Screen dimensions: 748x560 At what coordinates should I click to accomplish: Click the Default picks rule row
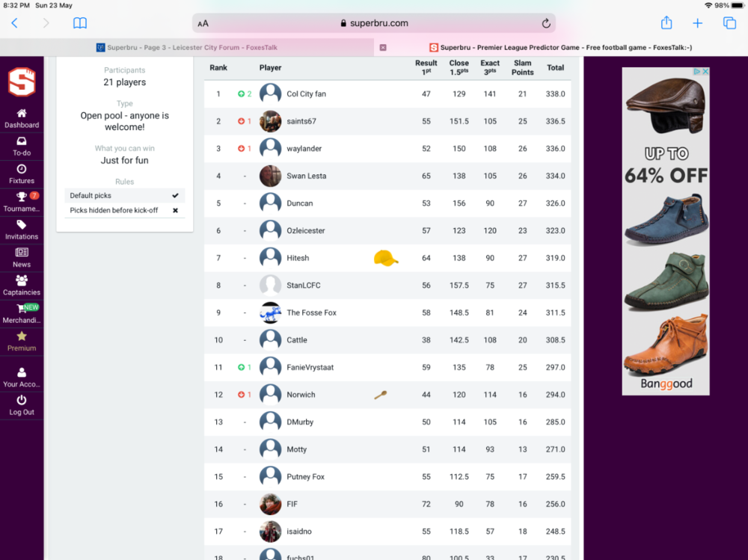point(124,196)
